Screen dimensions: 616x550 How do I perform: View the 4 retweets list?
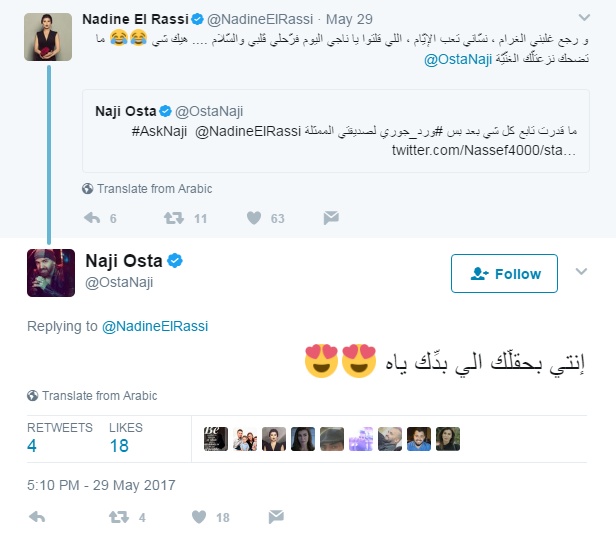32,445
